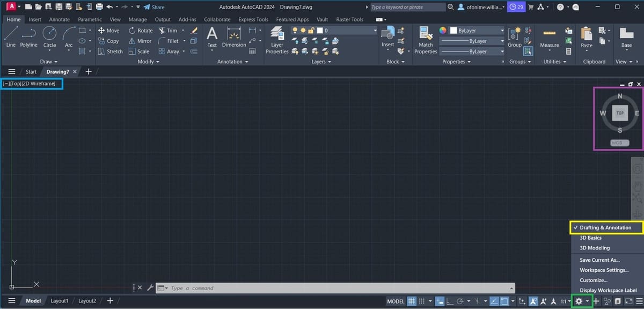Choose the Fillet command
Screen dimensions: 644x309
169,41
